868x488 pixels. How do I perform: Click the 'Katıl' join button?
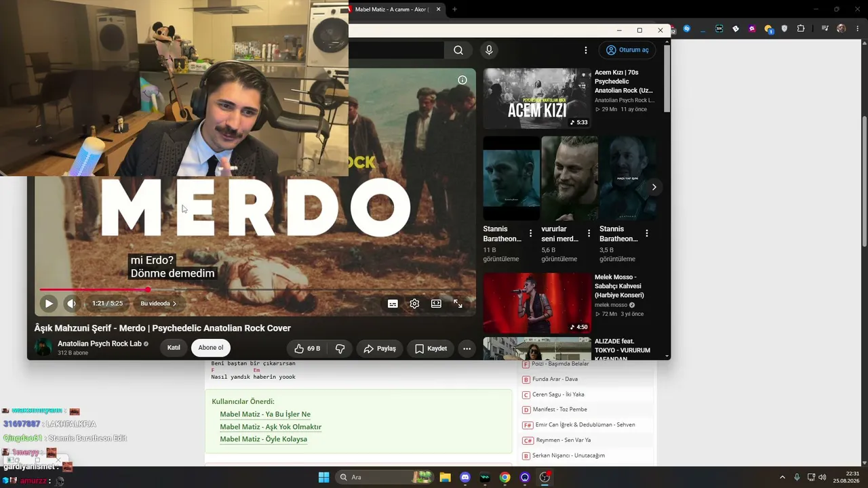174,348
